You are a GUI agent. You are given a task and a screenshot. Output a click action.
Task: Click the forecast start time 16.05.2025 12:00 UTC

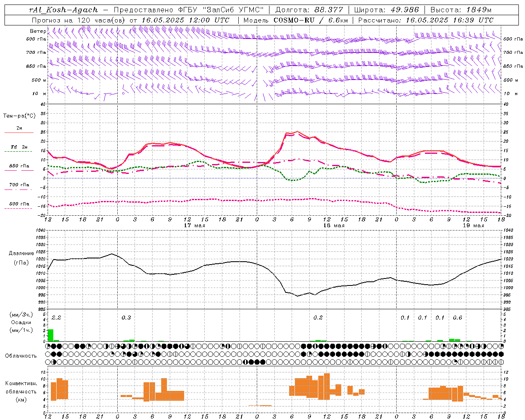pos(185,20)
